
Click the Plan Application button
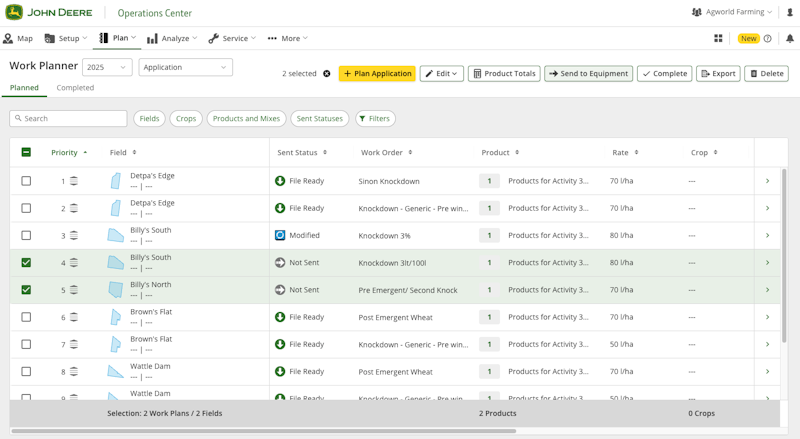[x=377, y=74]
